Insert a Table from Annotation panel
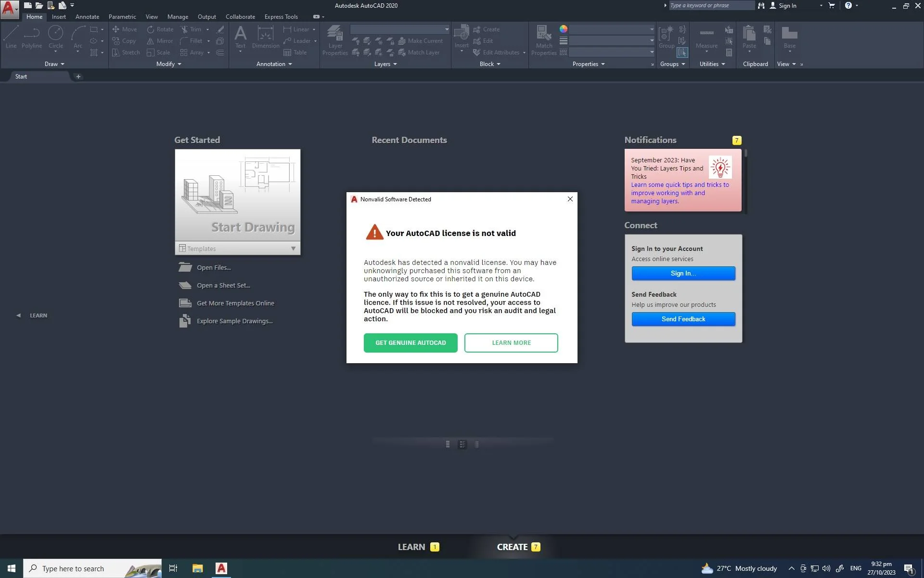 [x=295, y=53]
